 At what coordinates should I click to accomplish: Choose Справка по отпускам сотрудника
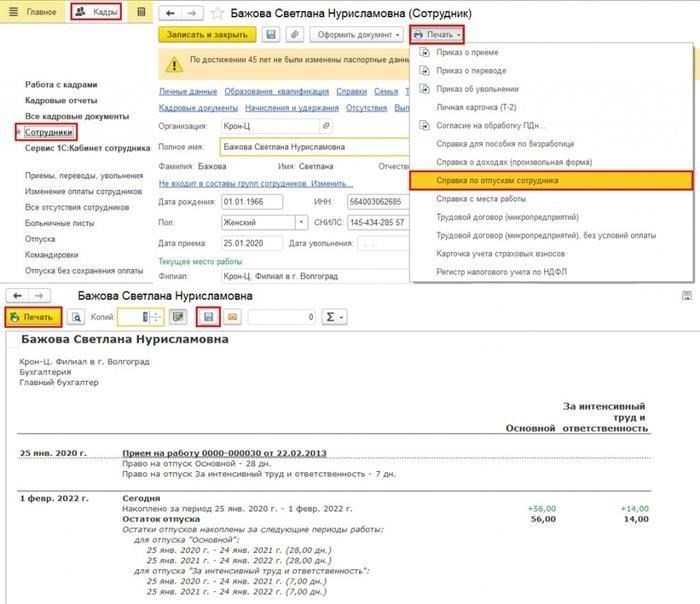[551, 181]
